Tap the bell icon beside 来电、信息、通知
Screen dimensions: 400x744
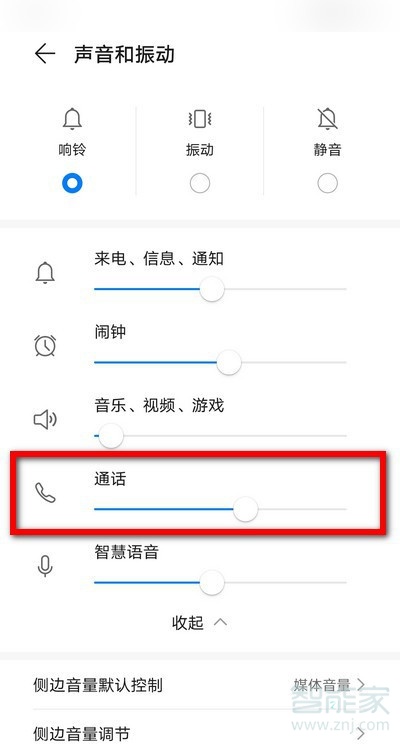coord(45,273)
